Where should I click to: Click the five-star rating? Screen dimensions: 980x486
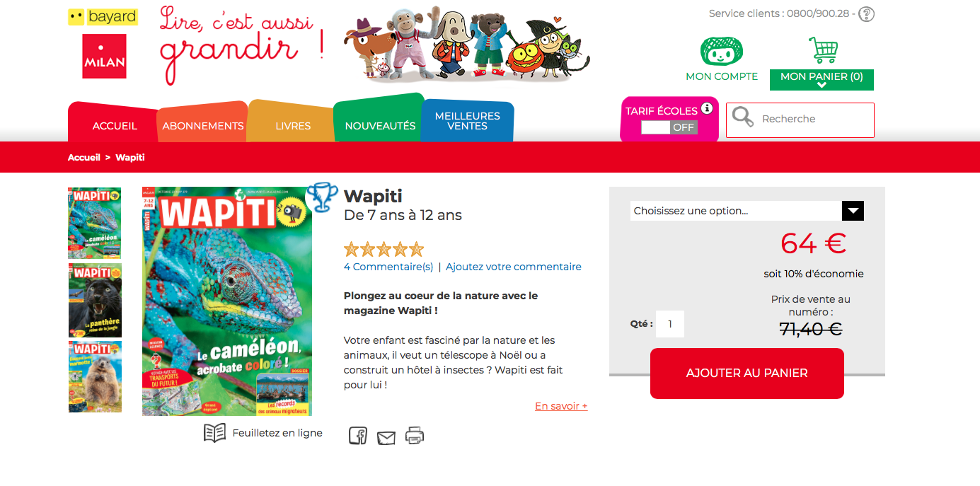coord(384,249)
